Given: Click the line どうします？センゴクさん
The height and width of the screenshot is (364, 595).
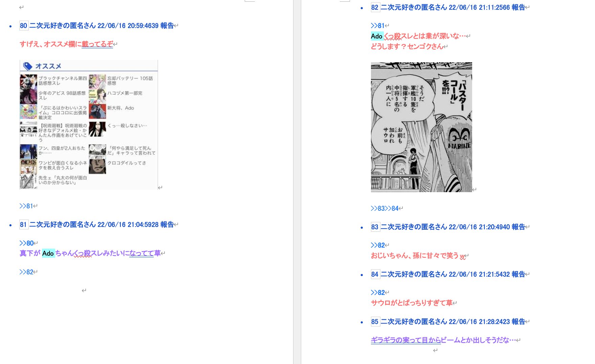Looking at the screenshot, I should point(407,46).
